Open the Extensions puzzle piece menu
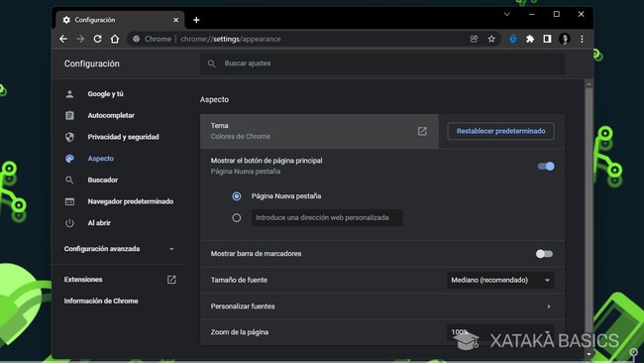644x363 pixels. (530, 39)
